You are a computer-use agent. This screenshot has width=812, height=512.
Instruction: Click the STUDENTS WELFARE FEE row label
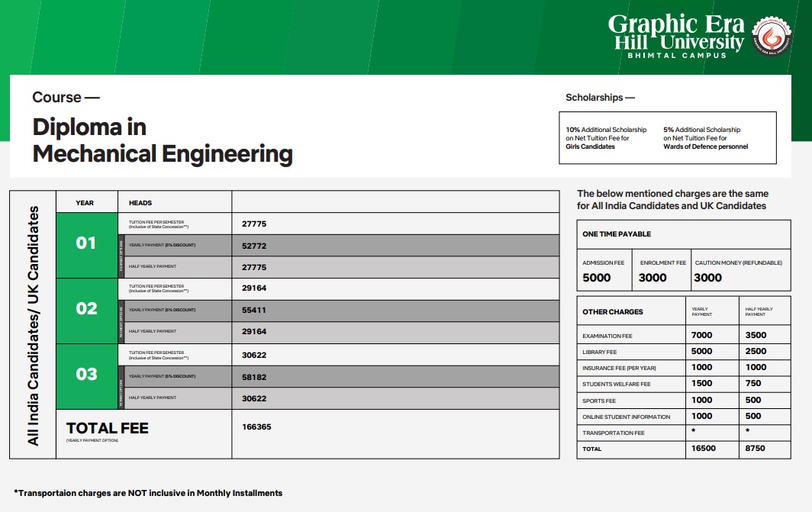tap(617, 384)
